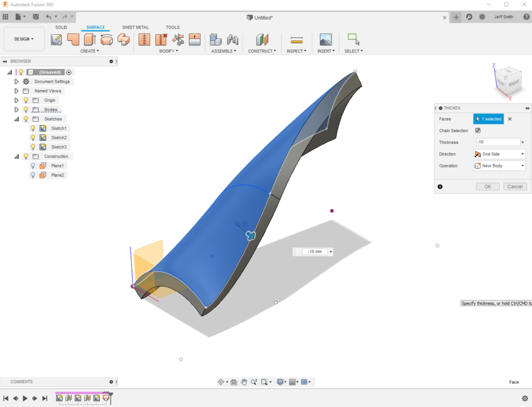Screen dimensions: 532x407
Task: Select the Revolve surface tool icon
Action: [x=89, y=40]
